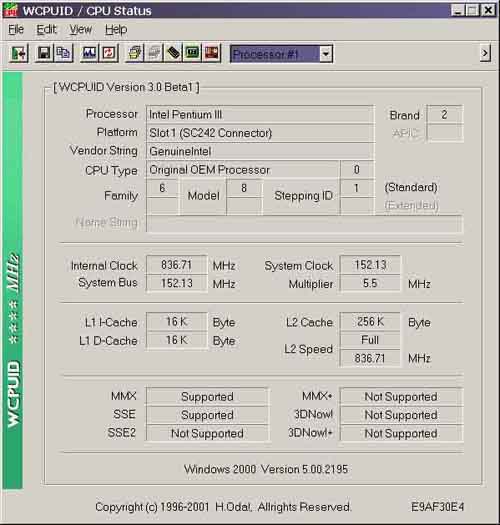
Task: Click the WCPUID Version 3.0 Beta1 heading
Action: [x=126, y=87]
